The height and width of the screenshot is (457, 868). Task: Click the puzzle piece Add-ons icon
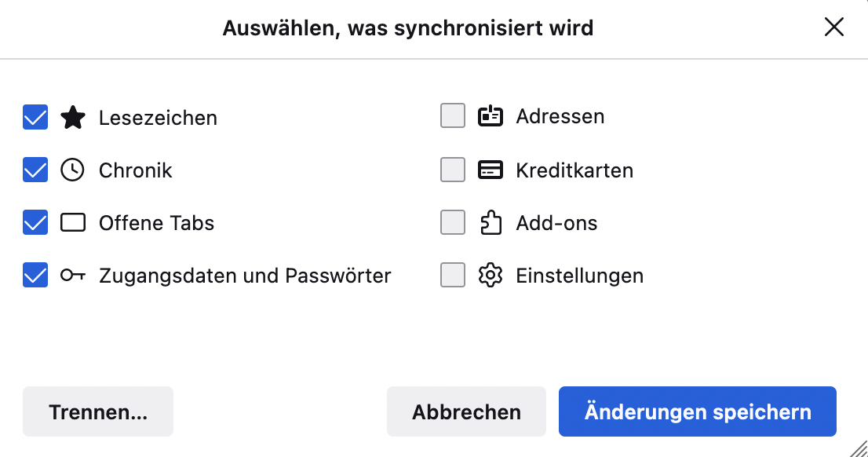click(x=491, y=223)
